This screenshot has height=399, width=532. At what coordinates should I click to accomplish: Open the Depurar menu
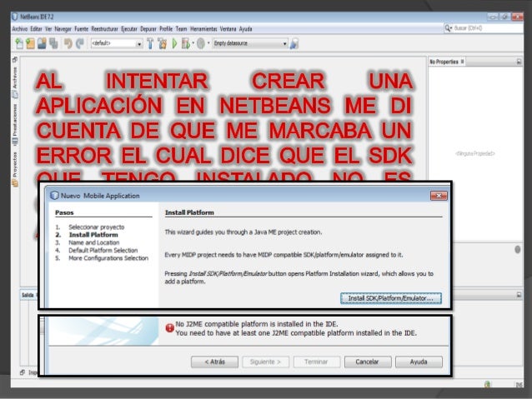point(148,29)
